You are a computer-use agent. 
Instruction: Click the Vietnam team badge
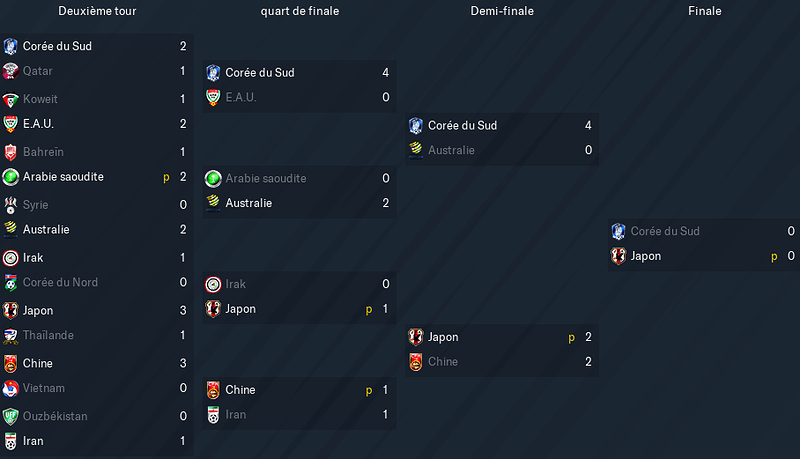(x=10, y=389)
